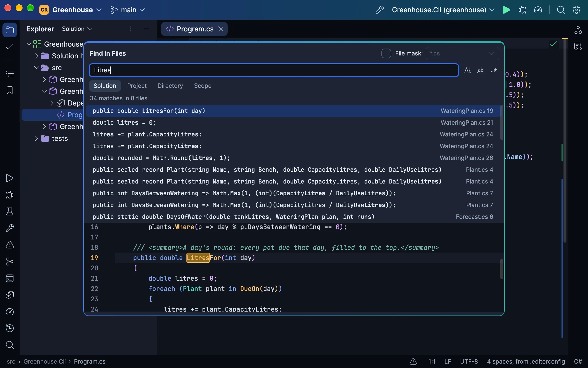Select the Project search scope tab
588x368 pixels.
point(137,86)
